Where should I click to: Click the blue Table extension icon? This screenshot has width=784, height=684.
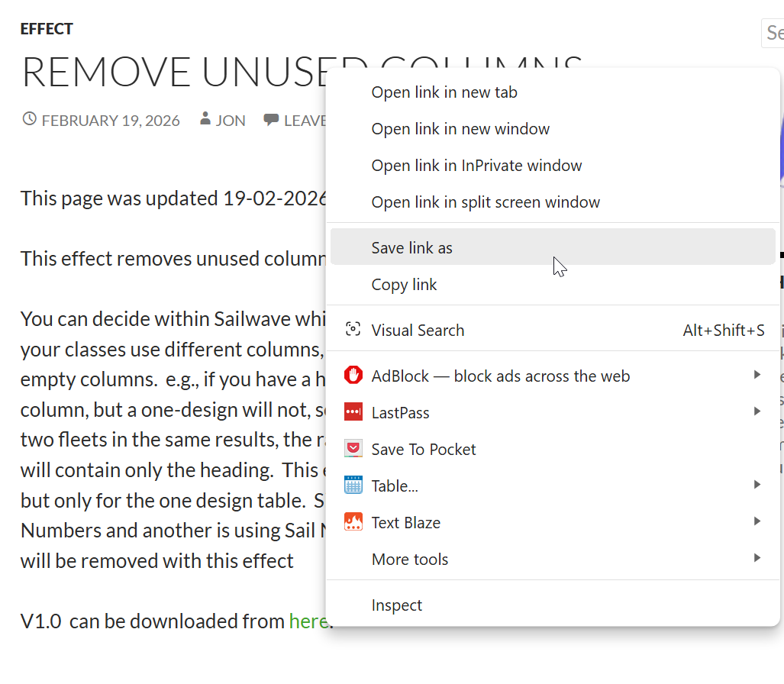pos(353,486)
